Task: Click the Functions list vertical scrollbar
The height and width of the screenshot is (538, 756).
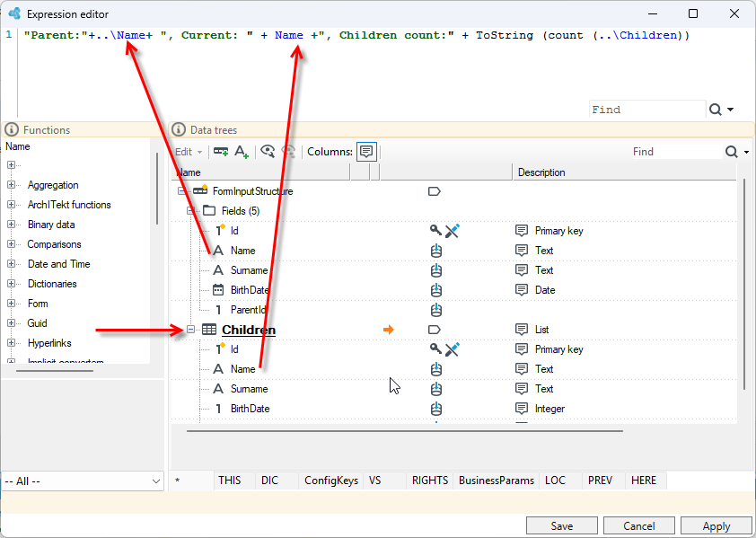Action: (157, 189)
